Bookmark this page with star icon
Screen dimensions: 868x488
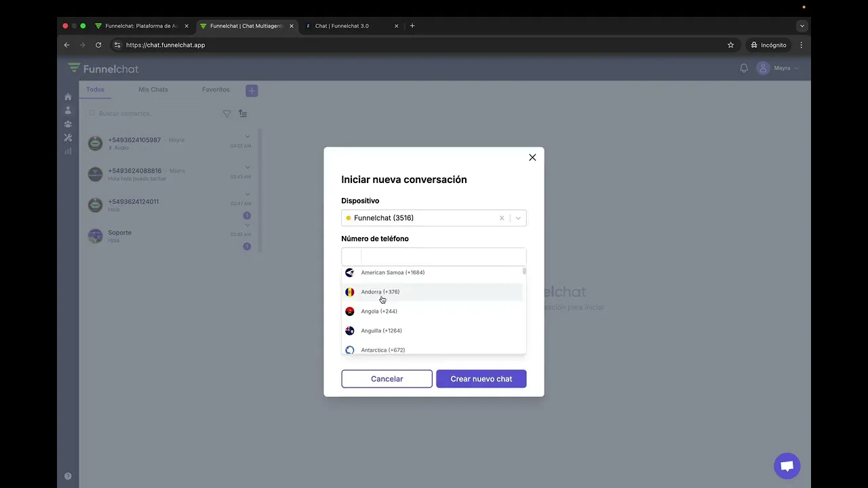point(730,45)
